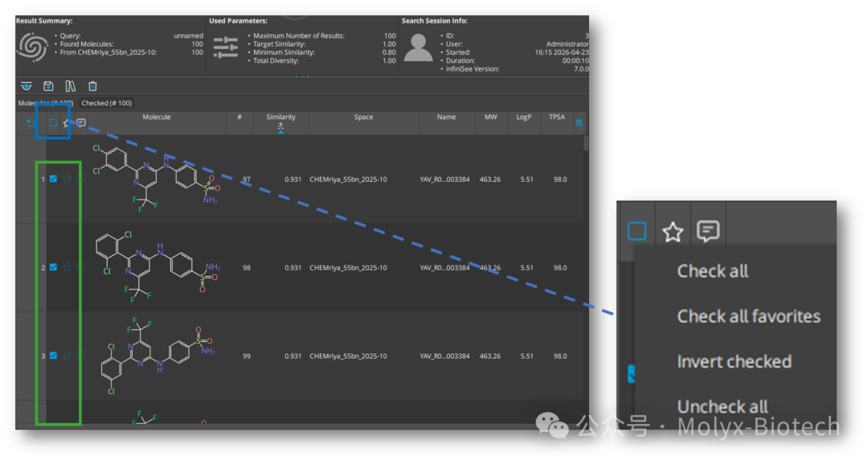868x461 pixels.
Task: Click the started time 16:15 2026-04-23
Action: [561, 52]
